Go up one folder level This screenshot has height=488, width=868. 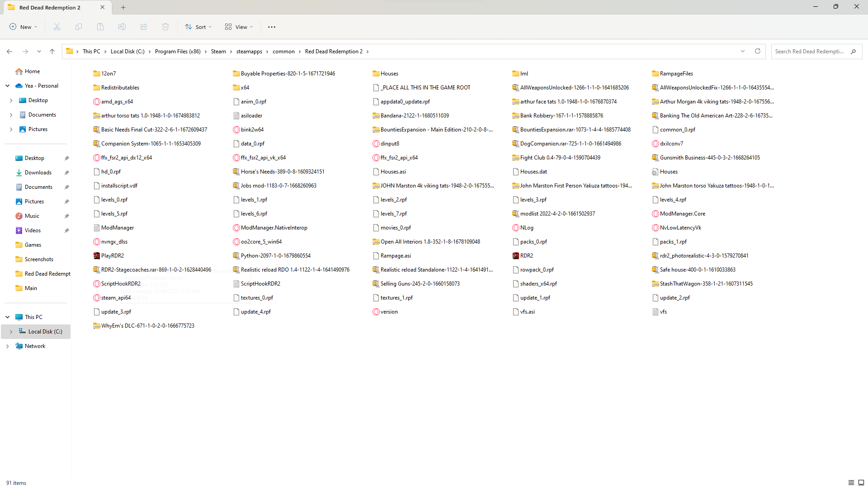point(52,51)
